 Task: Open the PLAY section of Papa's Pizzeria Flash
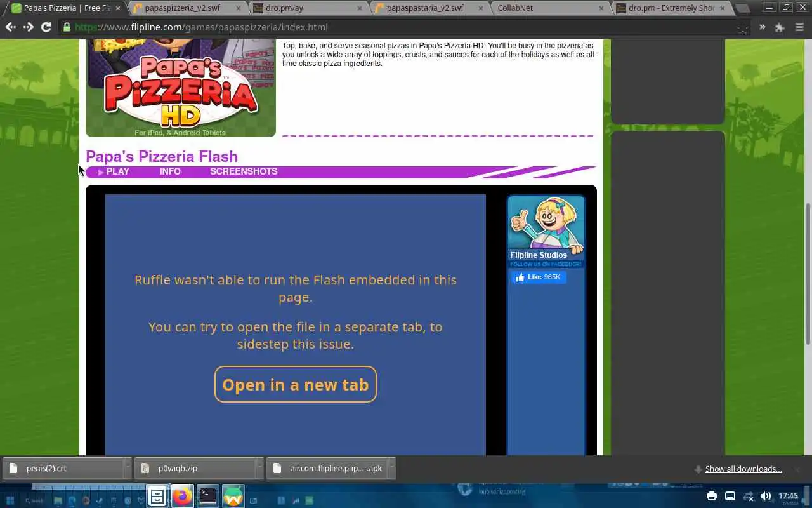pos(114,171)
